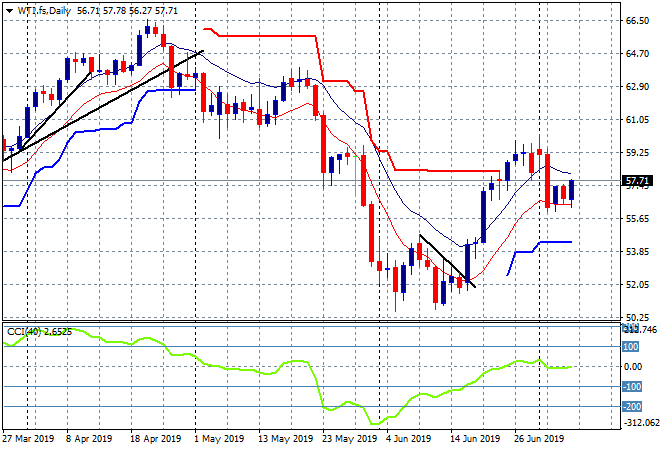Click the 52.05 price axis label
The width and height of the screenshot is (660, 450).
pos(637,285)
